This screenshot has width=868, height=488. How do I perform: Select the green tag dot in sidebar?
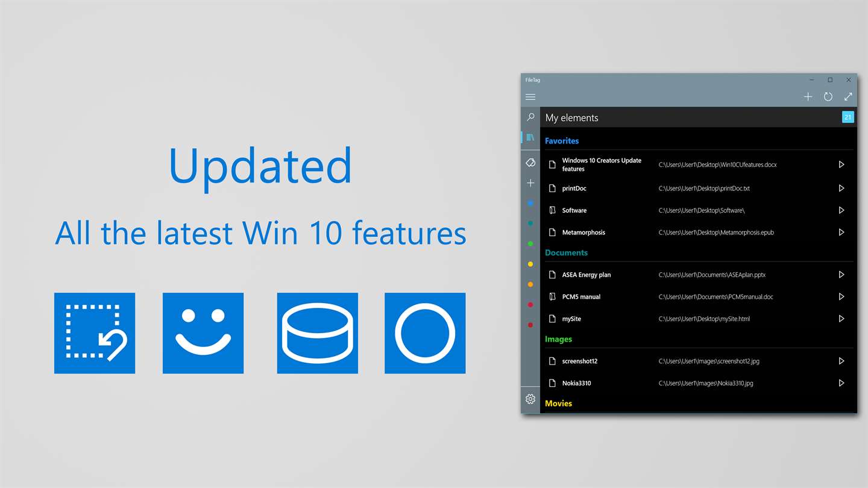point(530,244)
